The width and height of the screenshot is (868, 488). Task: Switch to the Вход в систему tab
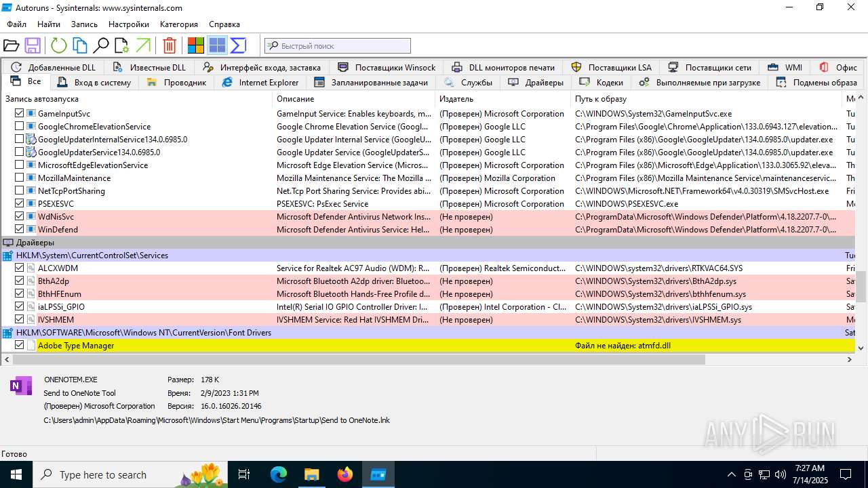point(94,83)
